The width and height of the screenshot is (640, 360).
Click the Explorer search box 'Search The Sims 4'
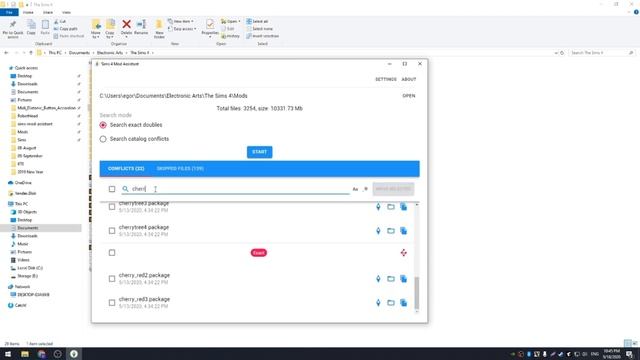601,53
